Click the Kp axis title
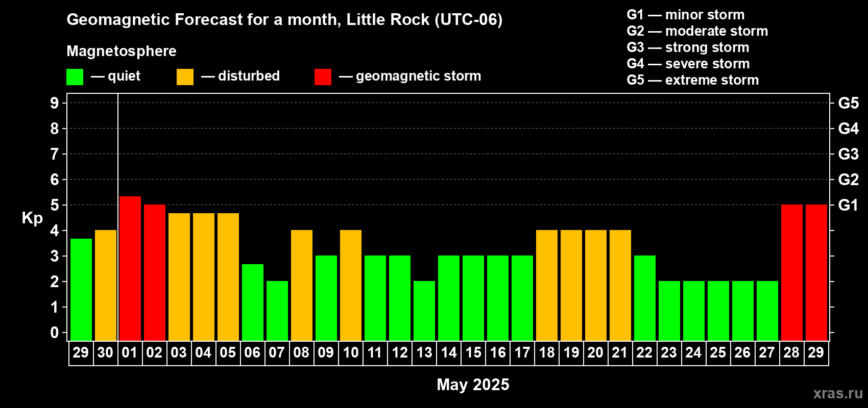 coord(32,218)
